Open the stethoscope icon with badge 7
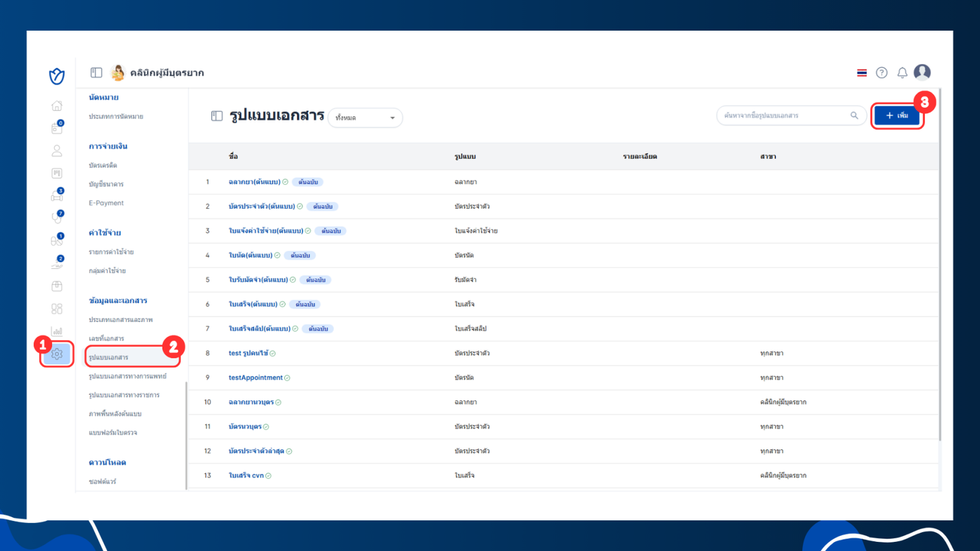 pyautogui.click(x=57, y=218)
